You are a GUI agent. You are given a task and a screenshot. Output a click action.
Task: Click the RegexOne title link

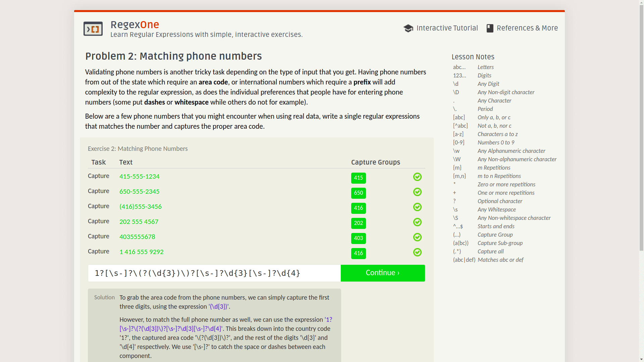[135, 25]
